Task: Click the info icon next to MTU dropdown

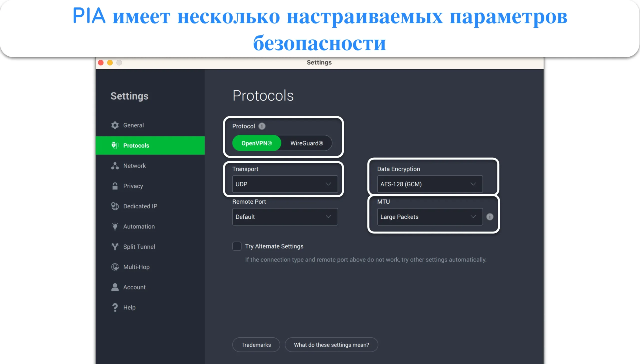Action: point(489,217)
